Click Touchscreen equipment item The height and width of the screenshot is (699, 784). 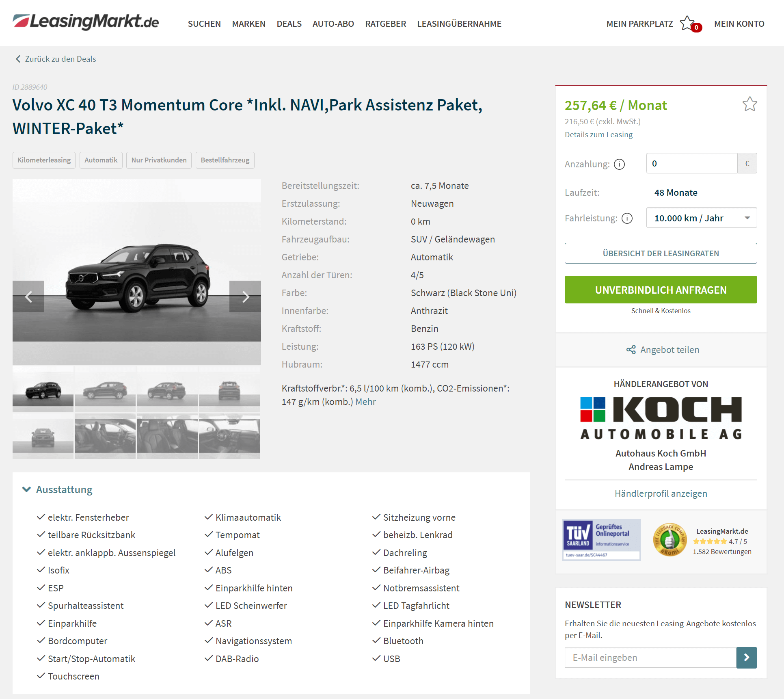click(73, 676)
